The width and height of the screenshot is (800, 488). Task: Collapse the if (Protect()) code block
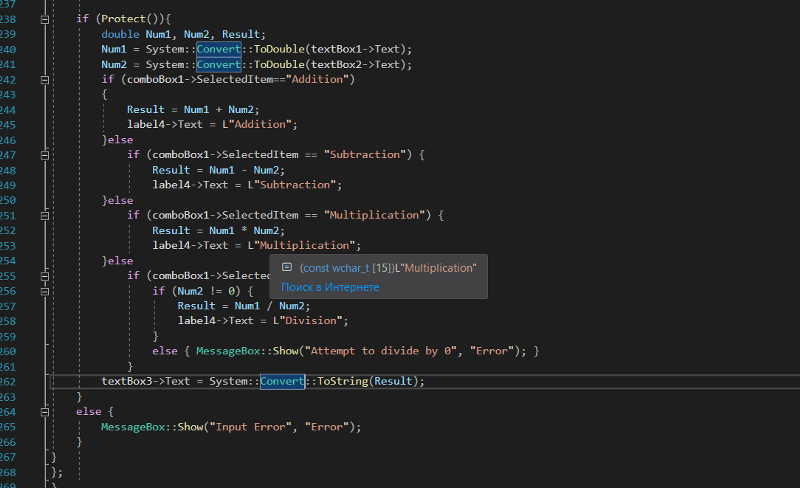tap(45, 20)
